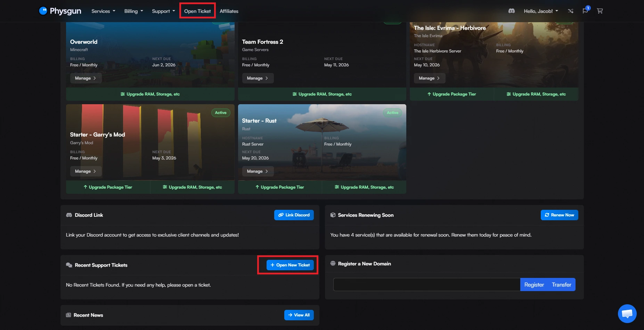Manage the Starter - Rust server
The width and height of the screenshot is (644, 330).
click(x=258, y=171)
